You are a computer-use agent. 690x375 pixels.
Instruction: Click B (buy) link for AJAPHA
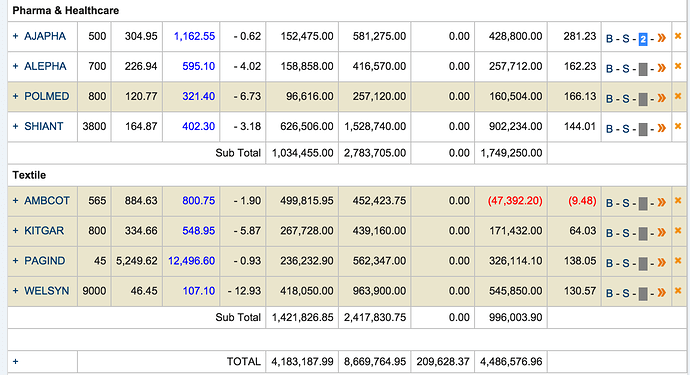pos(609,39)
